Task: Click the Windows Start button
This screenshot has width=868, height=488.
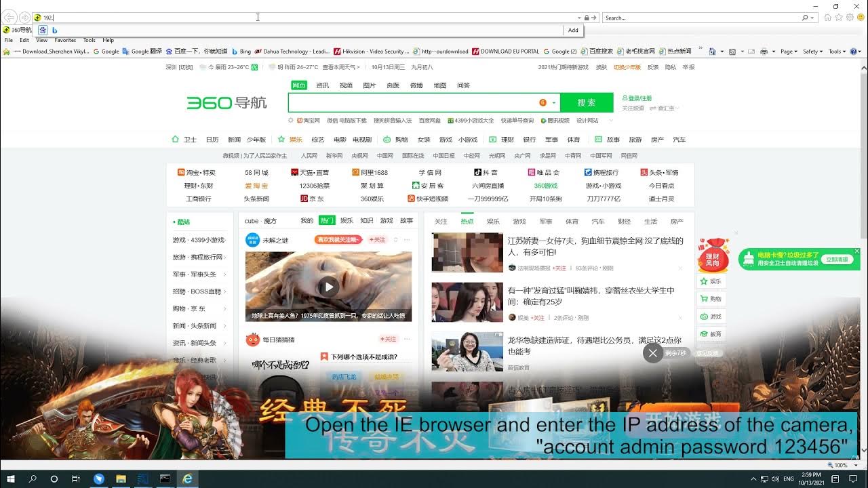Action: pos(12,479)
